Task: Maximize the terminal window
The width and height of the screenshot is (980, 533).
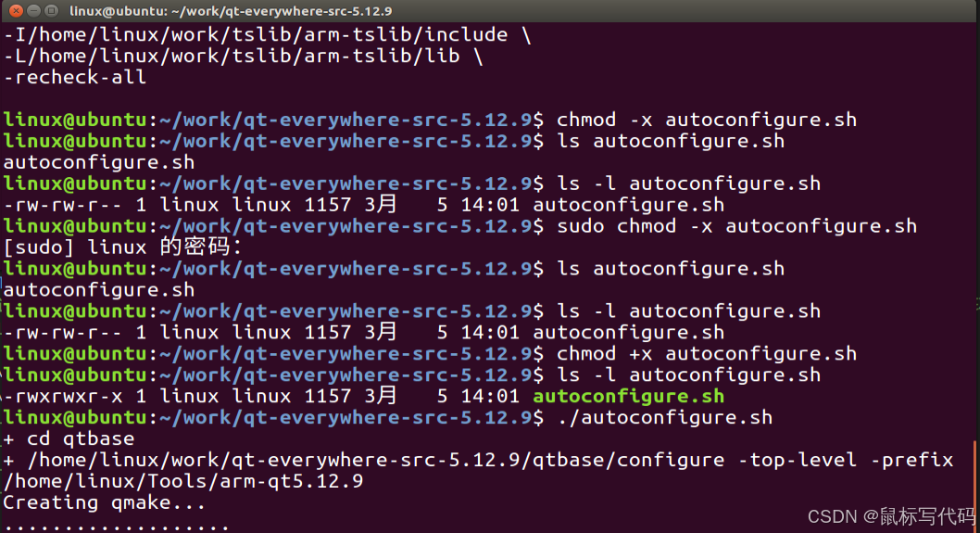Action: [x=52, y=10]
